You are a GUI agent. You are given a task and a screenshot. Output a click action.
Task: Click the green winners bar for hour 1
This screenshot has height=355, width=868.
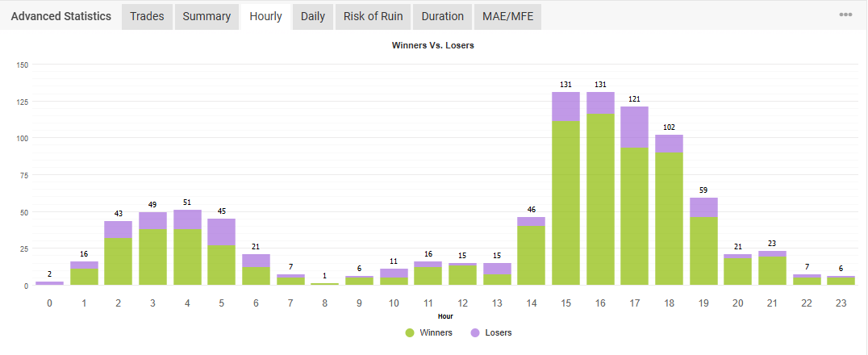coord(84,277)
